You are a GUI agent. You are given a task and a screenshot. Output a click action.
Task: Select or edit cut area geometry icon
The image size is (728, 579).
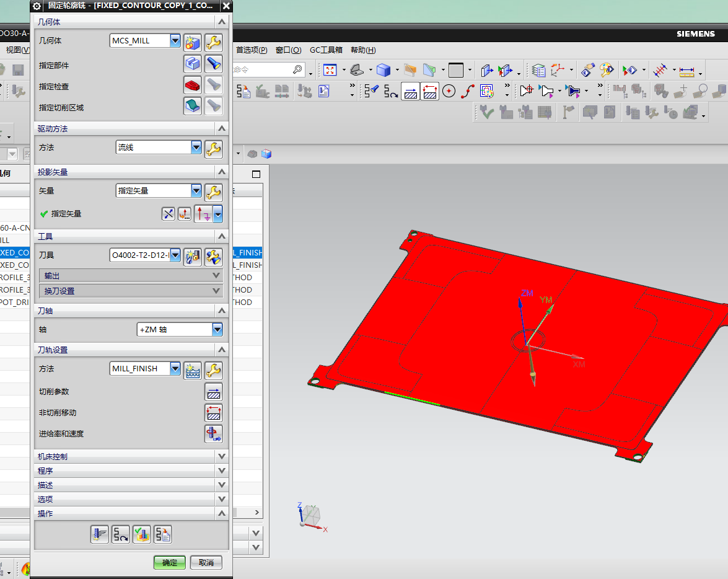[x=192, y=106]
